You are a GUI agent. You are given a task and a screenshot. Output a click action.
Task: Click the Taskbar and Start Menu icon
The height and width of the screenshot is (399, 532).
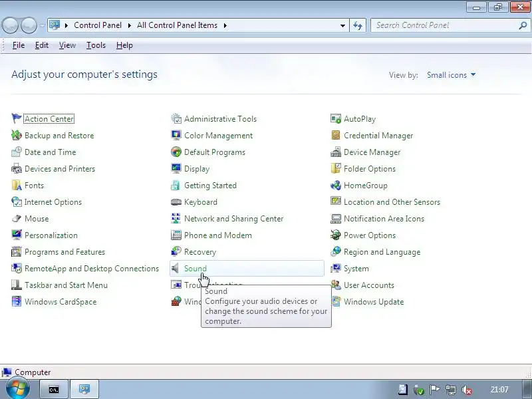pyautogui.click(x=16, y=285)
